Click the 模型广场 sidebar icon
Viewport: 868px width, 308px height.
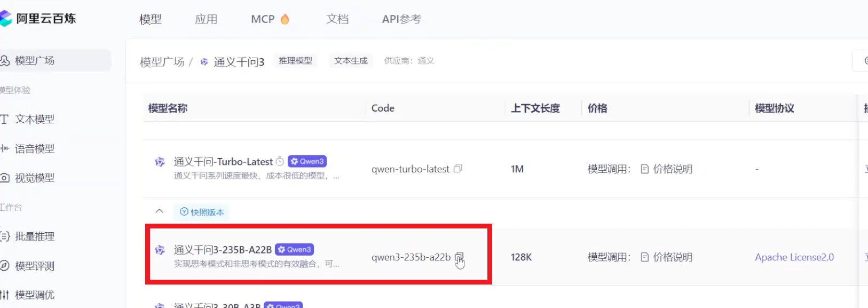[x=5, y=60]
